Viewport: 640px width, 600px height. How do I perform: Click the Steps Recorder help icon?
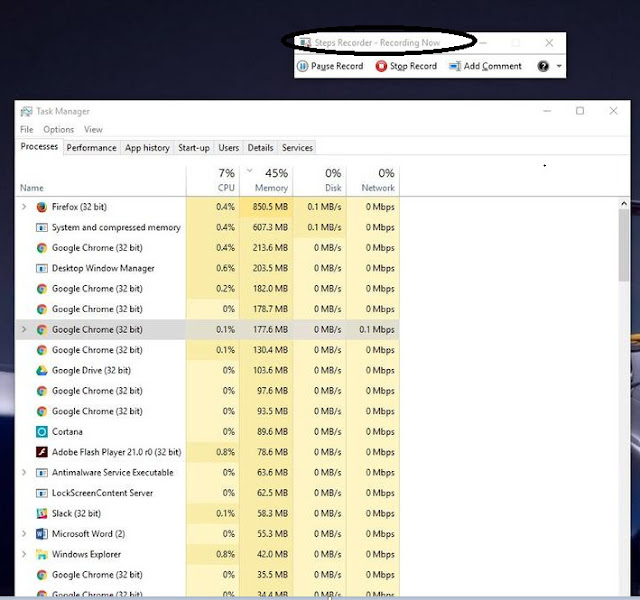pyautogui.click(x=543, y=66)
